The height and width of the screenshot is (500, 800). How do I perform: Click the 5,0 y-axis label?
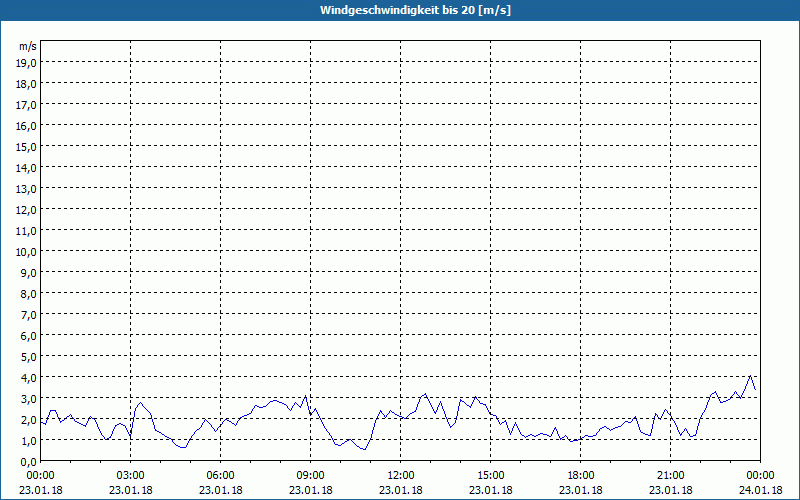pos(28,357)
